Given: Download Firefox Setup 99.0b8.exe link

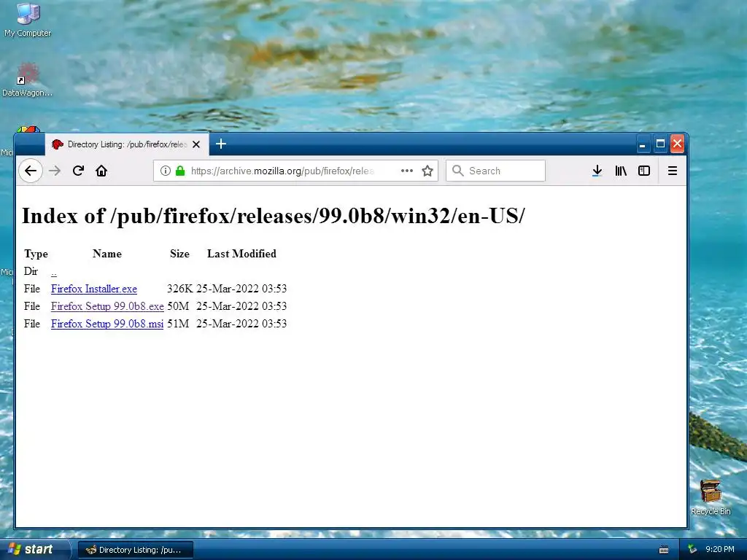Looking at the screenshot, I should pos(107,306).
